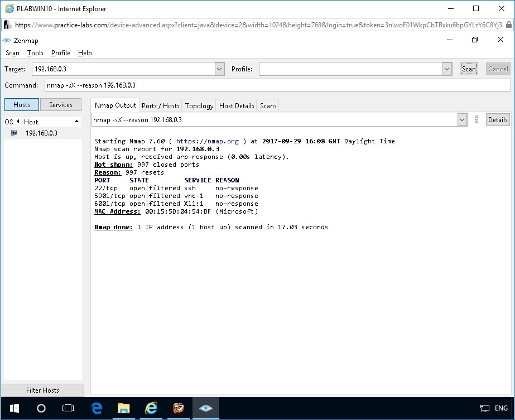Toggle host sort arrow in Host column

point(76,122)
